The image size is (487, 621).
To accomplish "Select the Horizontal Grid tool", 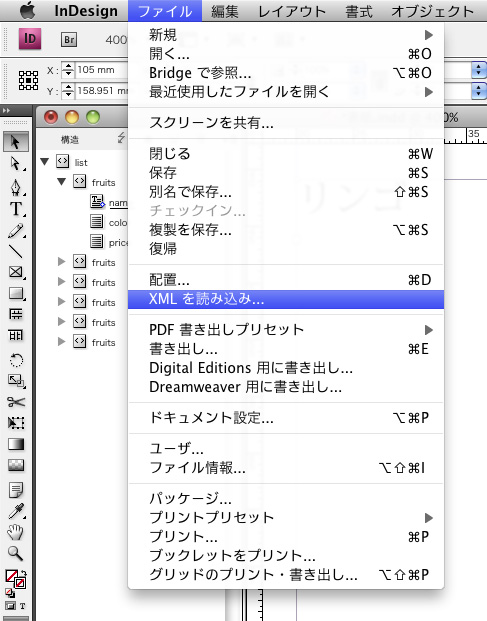I will point(15,314).
